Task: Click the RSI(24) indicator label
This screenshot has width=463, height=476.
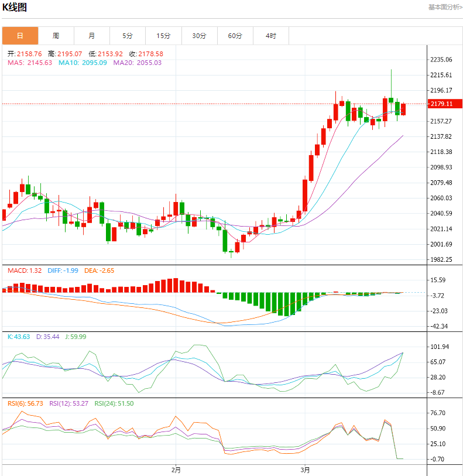Action: (114, 403)
